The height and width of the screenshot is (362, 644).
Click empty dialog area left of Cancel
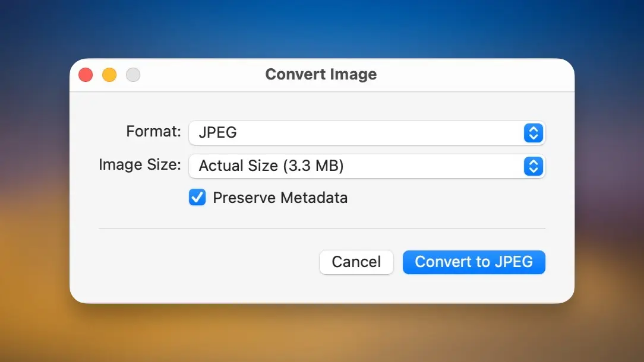pos(202,262)
